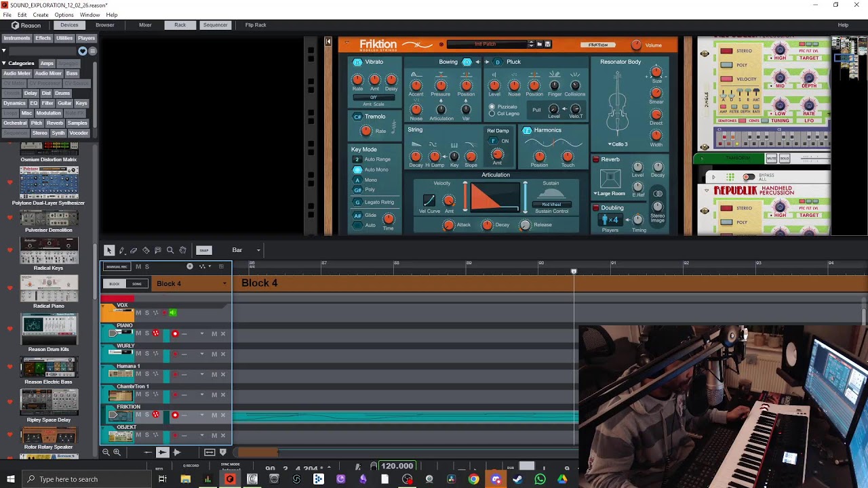Viewport: 868px width, 488px height.
Task: Click the Help button in top bar
Action: click(843, 25)
